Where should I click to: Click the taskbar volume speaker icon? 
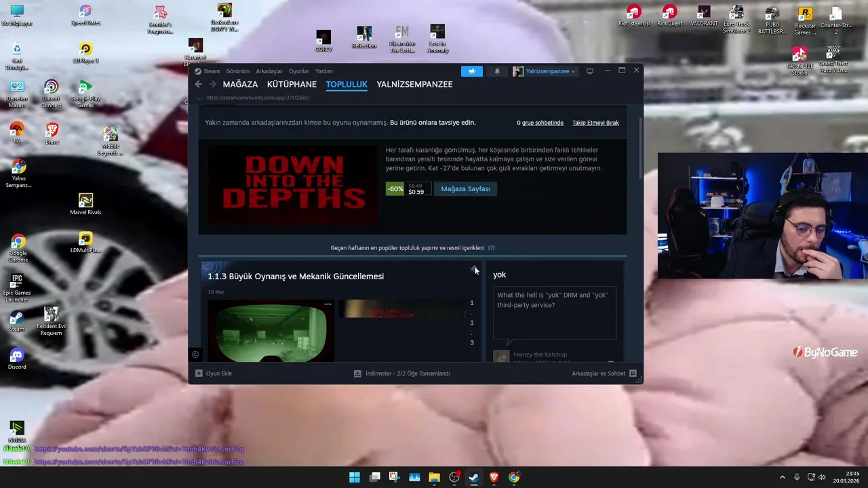click(x=822, y=477)
